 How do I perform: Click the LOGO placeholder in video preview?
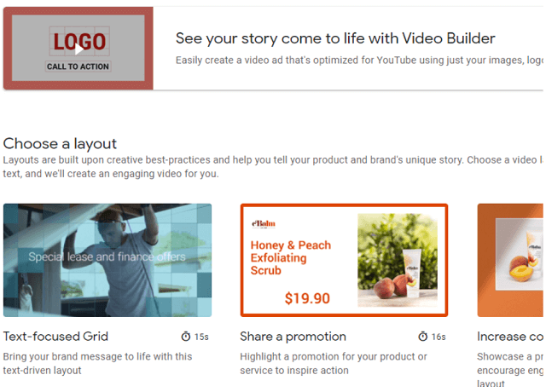click(79, 42)
